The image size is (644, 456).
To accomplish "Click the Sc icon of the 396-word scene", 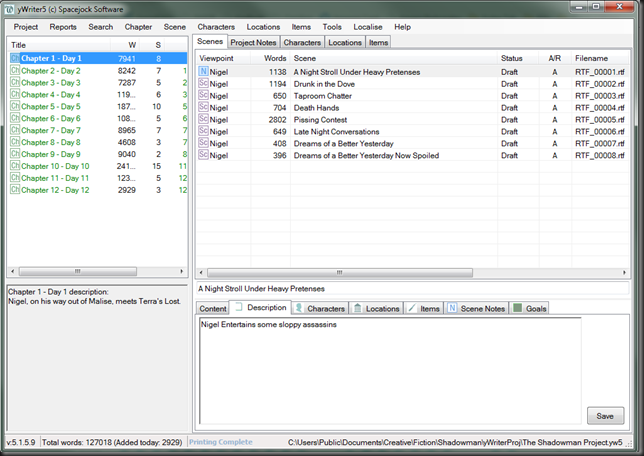I will pos(203,154).
